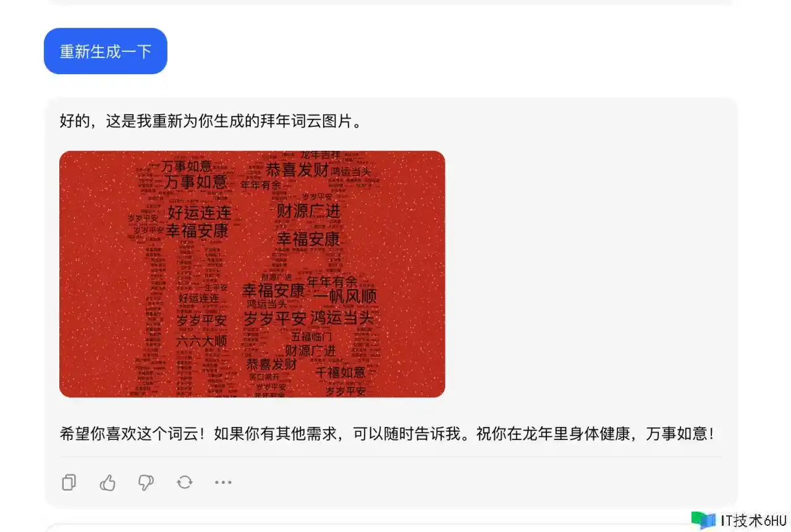
Task: Click the 好运连连 phrase beside 财源广进
Action: [x=200, y=213]
